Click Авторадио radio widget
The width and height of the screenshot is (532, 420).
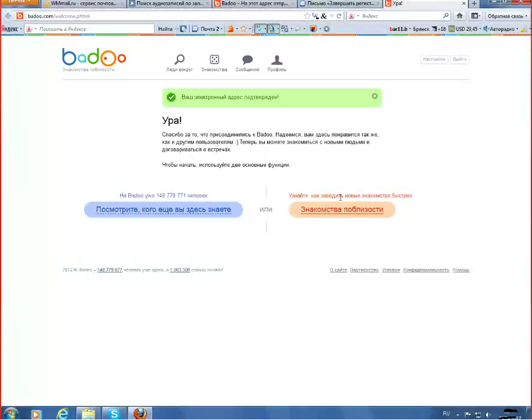[x=499, y=29]
